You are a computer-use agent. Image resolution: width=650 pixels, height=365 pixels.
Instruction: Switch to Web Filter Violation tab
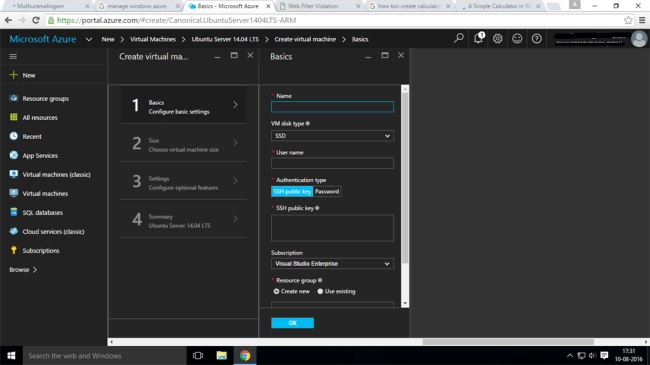coord(319,6)
